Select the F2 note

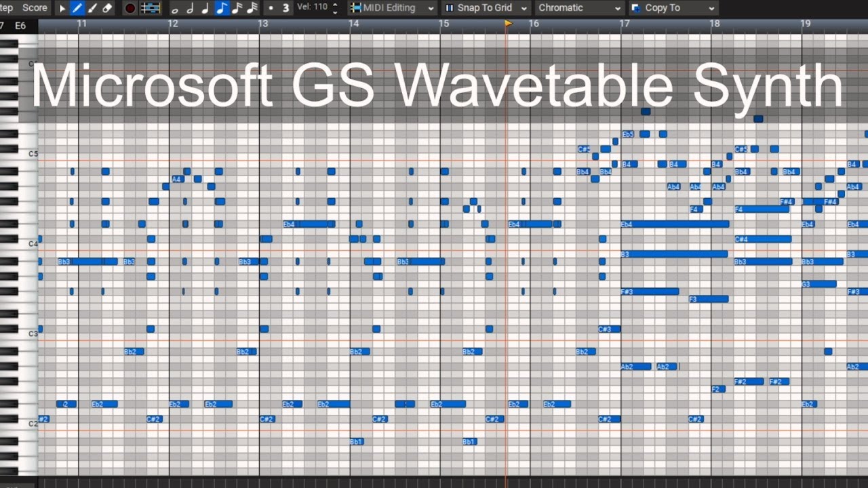[718, 389]
